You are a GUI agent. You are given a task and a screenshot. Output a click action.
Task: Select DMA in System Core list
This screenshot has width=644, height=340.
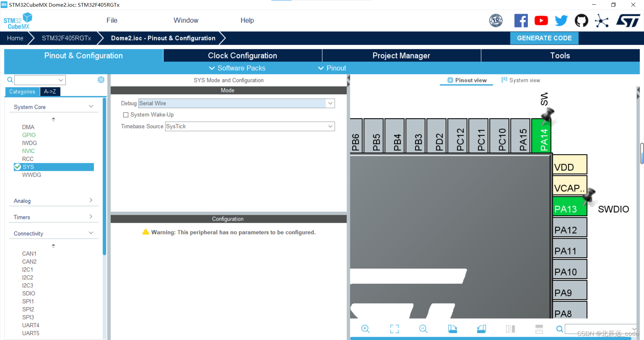(28, 127)
